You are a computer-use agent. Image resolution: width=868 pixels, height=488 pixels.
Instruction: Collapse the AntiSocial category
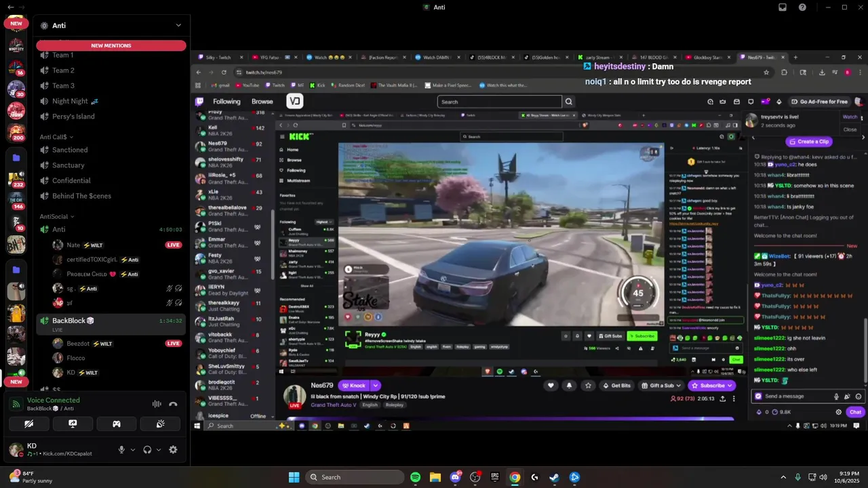click(x=57, y=216)
